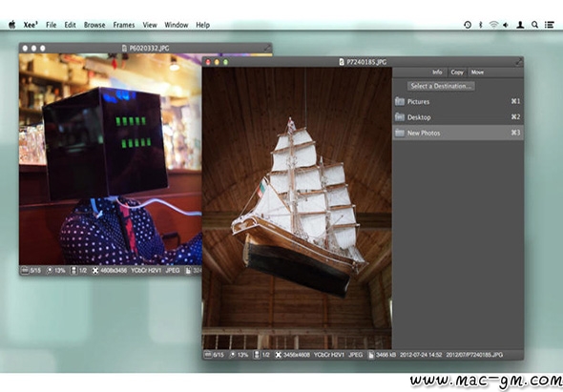Open Time Machine menu bar icon
This screenshot has height=392, width=563.
(x=468, y=25)
